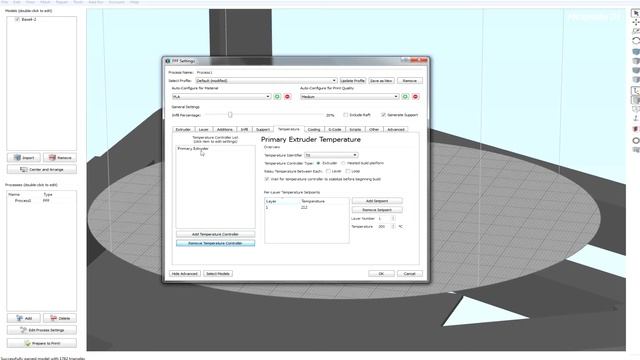The width and height of the screenshot is (640, 360).
Task: Click Delete under the Processes list
Action: click(x=60, y=318)
